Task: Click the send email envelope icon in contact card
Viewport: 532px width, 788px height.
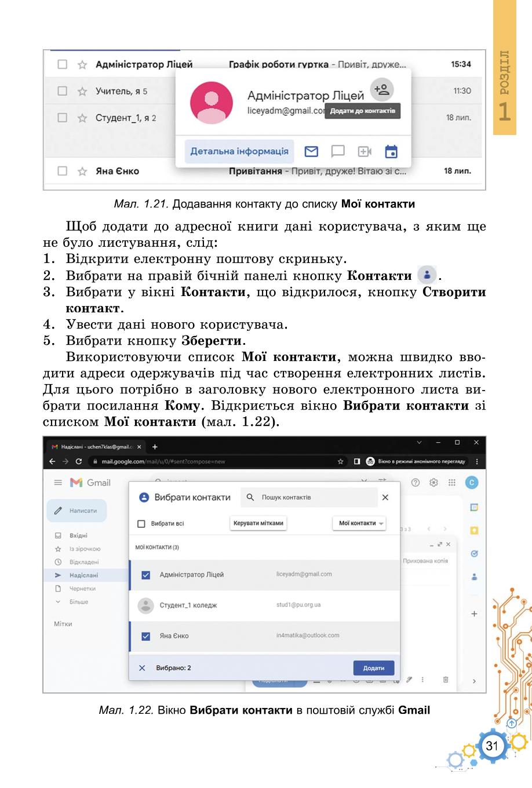Action: (x=311, y=152)
